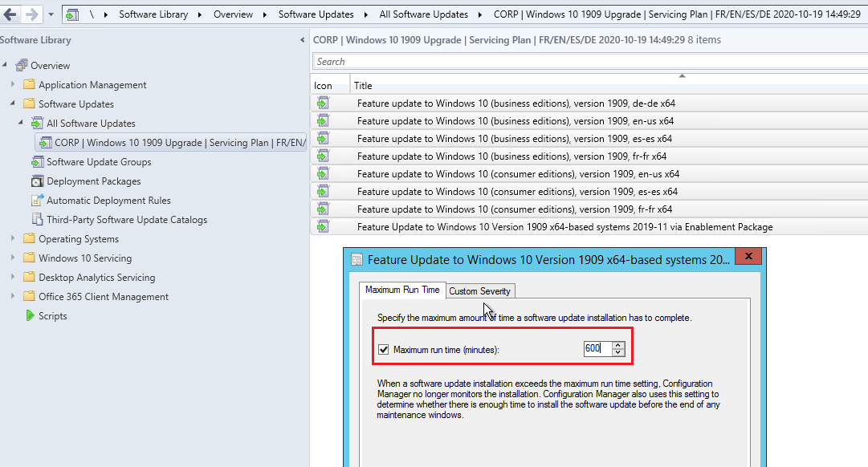Click the Windows 10 Servicing folder icon
Image resolution: width=868 pixels, height=467 pixels.
click(29, 258)
